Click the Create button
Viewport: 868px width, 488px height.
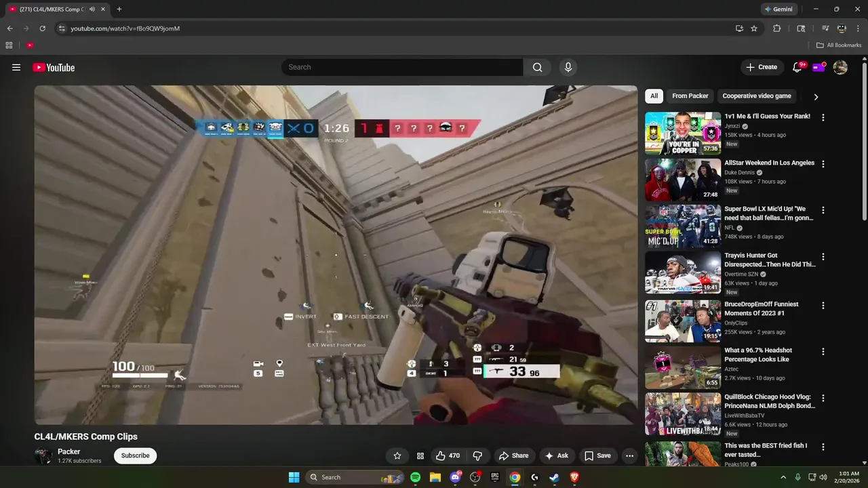[x=762, y=67]
